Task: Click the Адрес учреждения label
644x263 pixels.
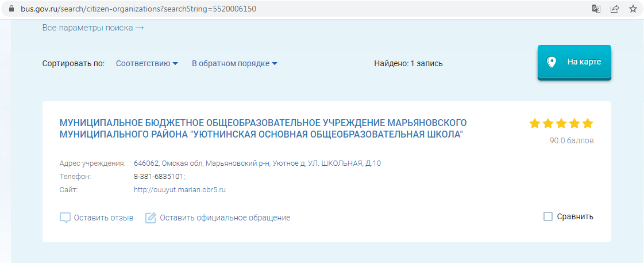Action: pos(92,163)
